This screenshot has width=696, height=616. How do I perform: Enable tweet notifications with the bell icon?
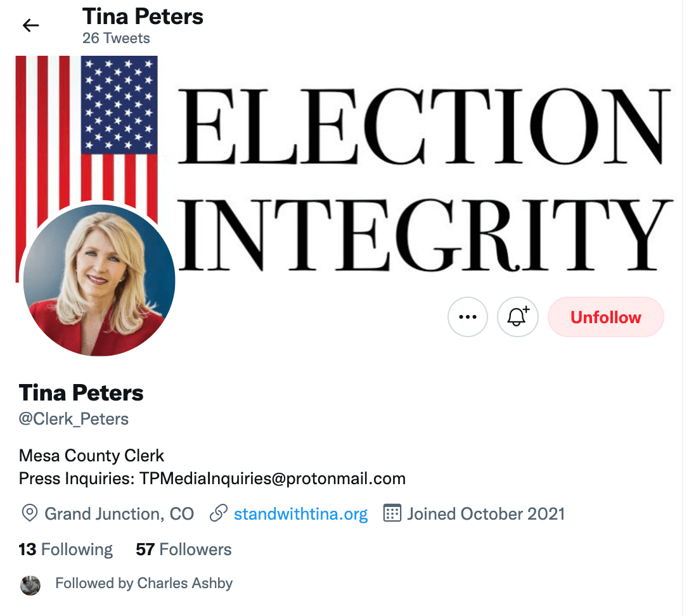[x=517, y=317]
